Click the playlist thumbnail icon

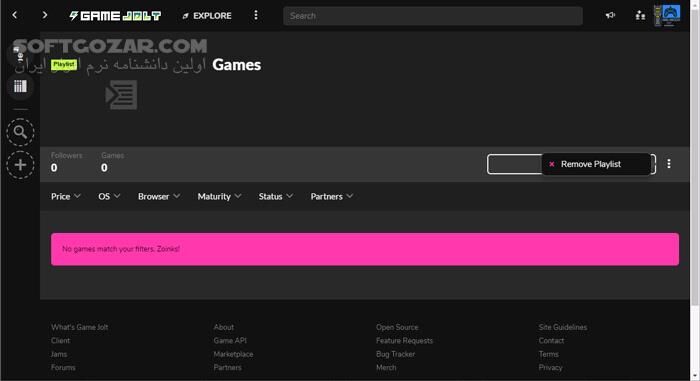pos(121,95)
